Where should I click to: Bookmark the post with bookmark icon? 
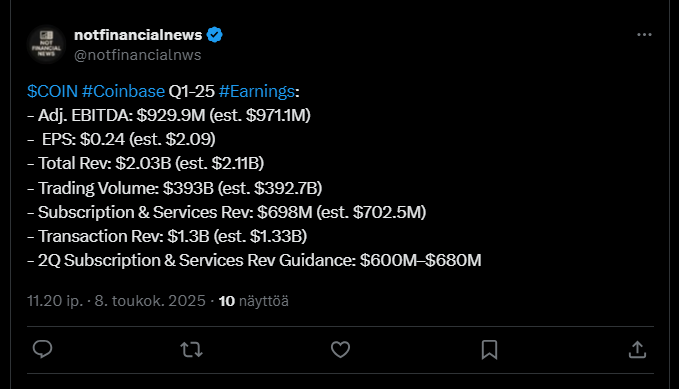(x=489, y=349)
